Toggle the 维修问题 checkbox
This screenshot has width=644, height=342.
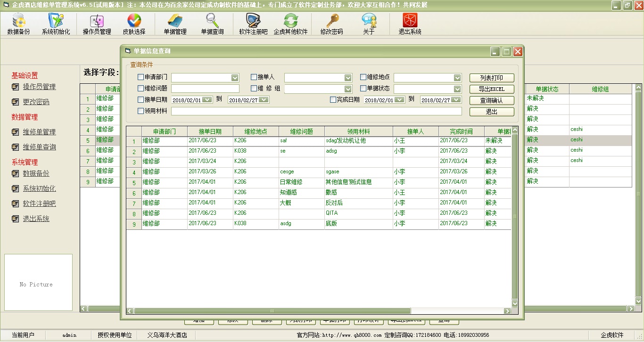(140, 88)
